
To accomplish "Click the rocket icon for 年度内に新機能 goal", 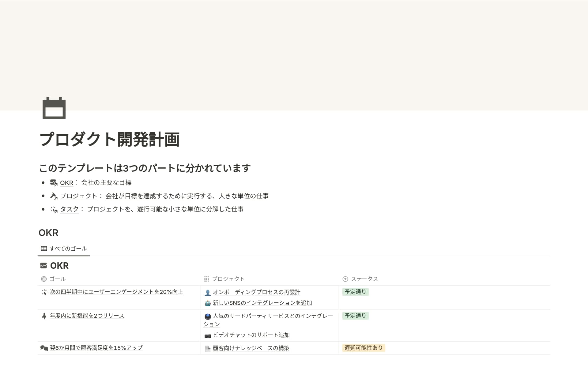I will 44,316.
